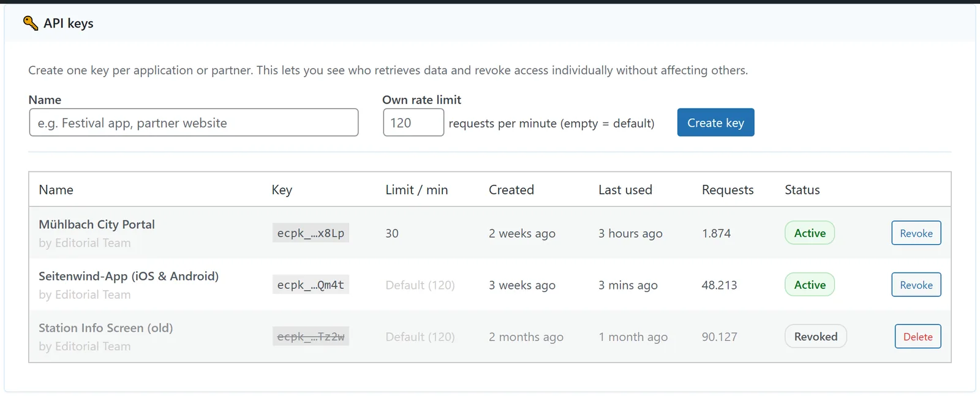
Task: Select the Mühlbach City Portal name
Action: (97, 225)
